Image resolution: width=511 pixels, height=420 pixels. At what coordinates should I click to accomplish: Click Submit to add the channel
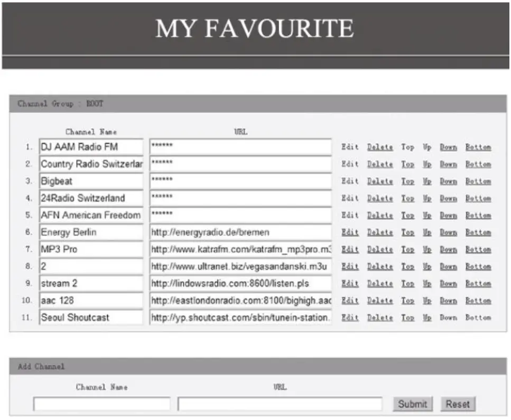coord(413,404)
